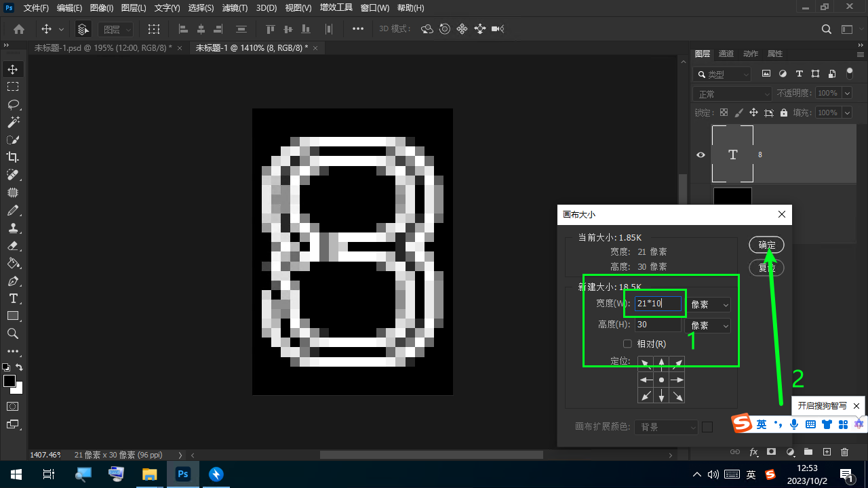This screenshot has width=868, height=488.
Task: Select the Lasso tool
Action: pos(13,104)
